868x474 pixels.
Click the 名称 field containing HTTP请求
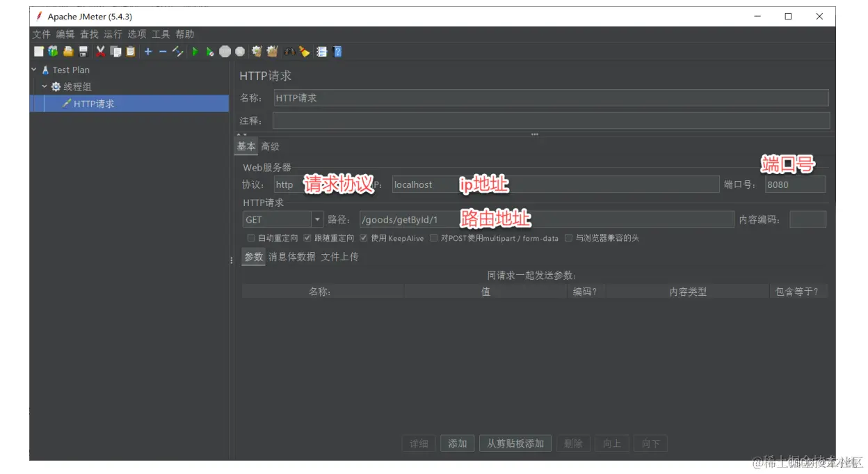coord(552,98)
